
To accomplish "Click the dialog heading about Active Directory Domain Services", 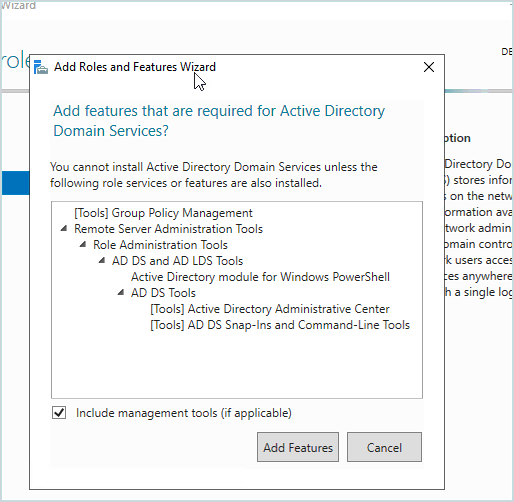I will (x=219, y=121).
